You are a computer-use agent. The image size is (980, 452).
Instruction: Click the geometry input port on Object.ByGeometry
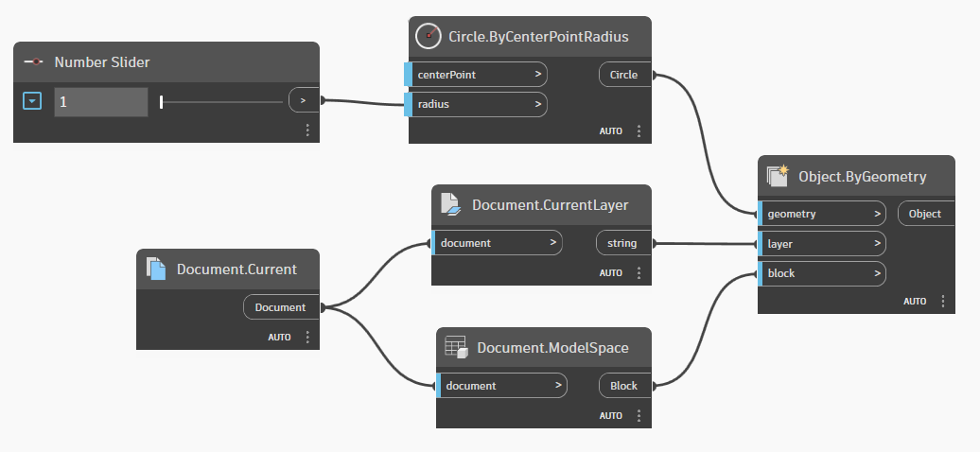click(821, 214)
